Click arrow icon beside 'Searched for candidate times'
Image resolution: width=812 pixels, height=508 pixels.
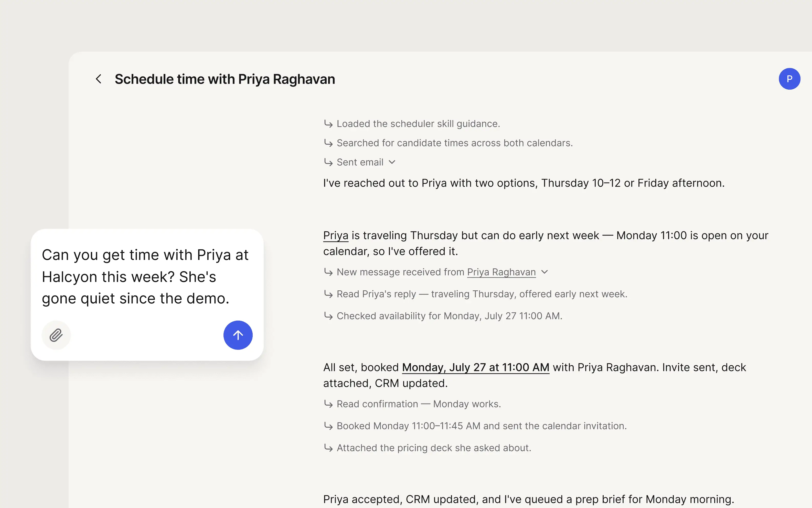(x=328, y=143)
